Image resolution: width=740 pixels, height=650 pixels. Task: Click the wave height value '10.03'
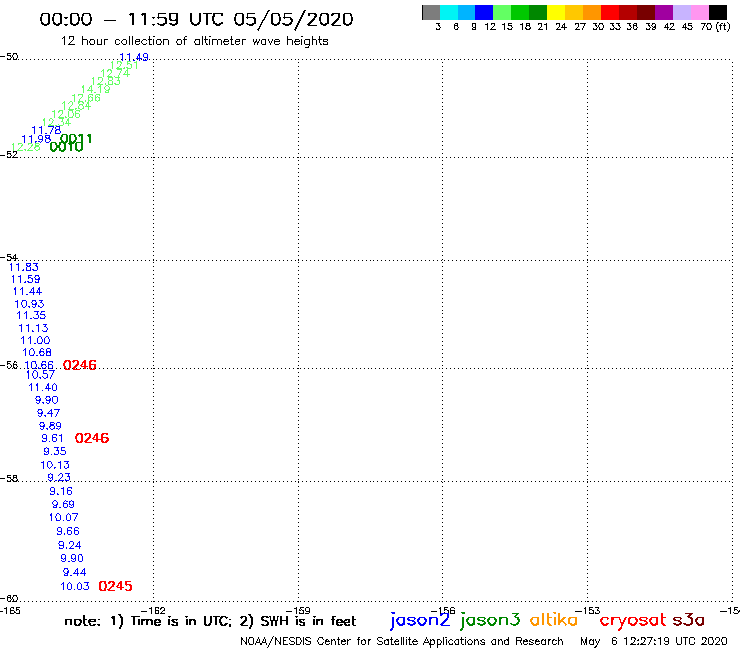pyautogui.click(x=75, y=586)
